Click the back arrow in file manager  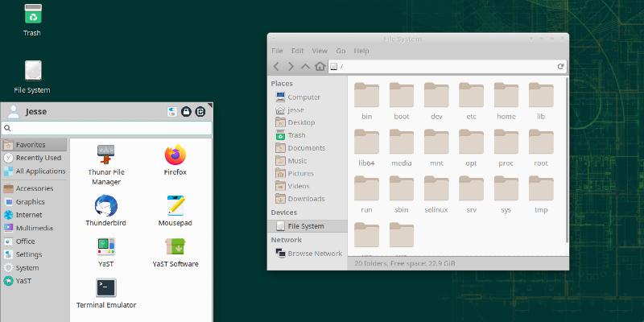pos(277,66)
